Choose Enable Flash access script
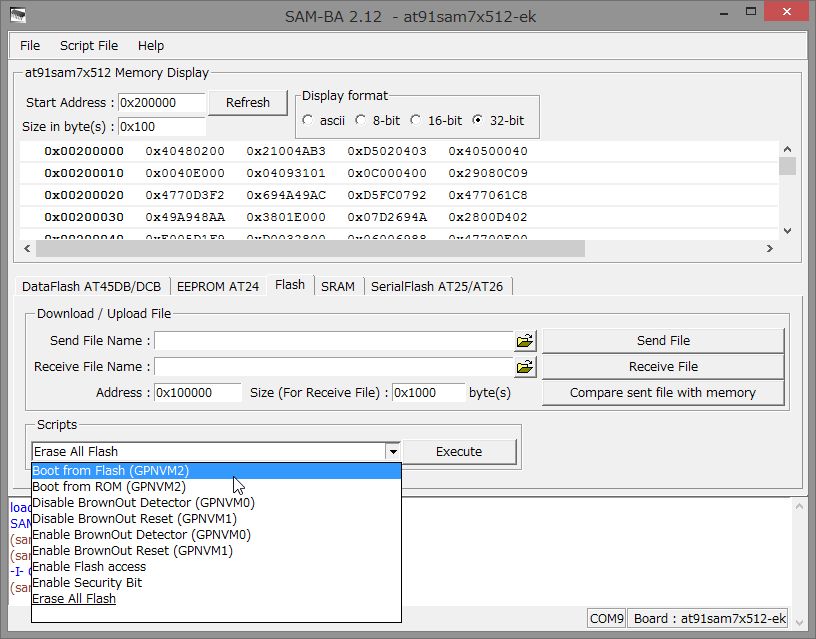This screenshot has height=639, width=816. click(x=216, y=567)
